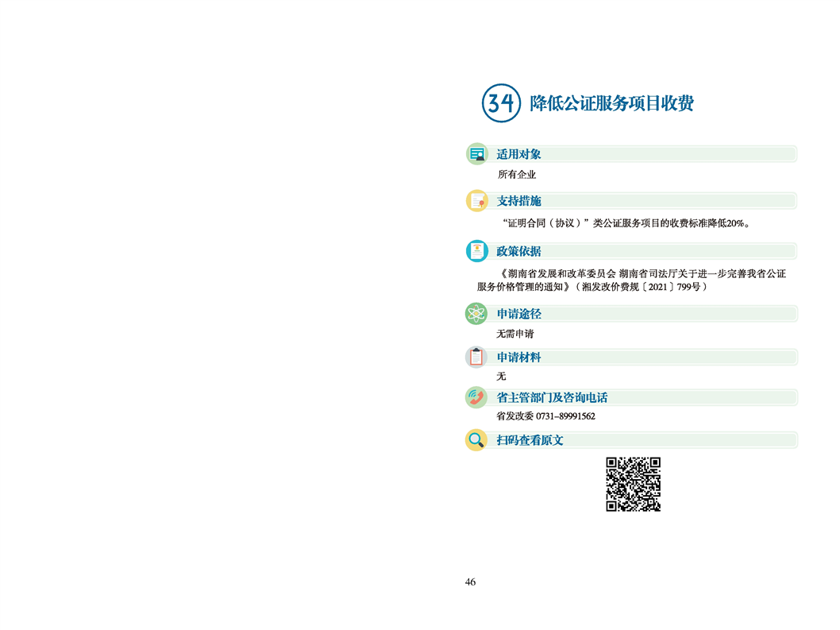Viewport: 840px width, 630px height.
Task: Click the 省主管部门及咨询电话 heading
Action: coord(552,398)
